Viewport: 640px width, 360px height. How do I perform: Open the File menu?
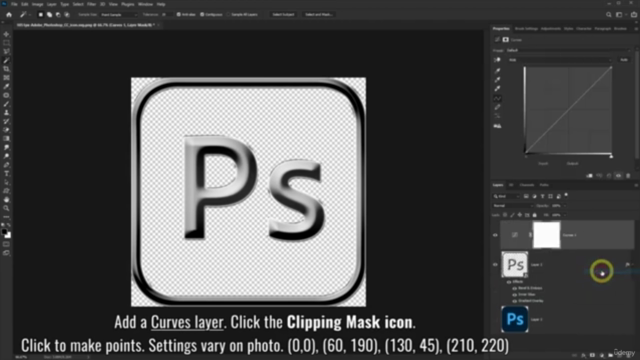click(14, 4)
